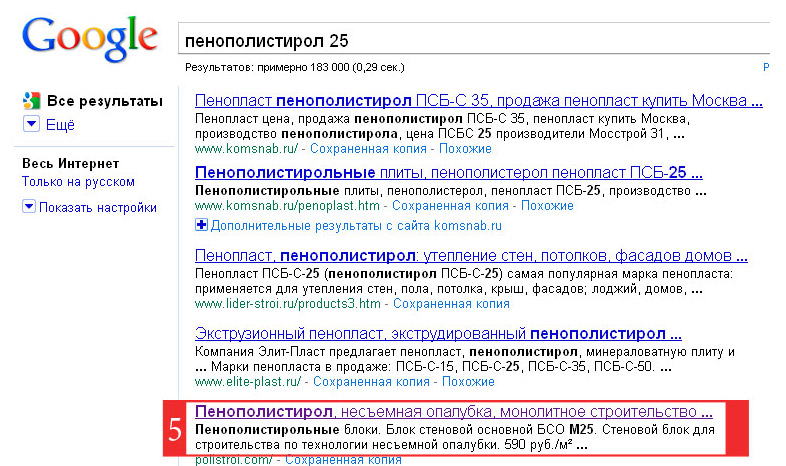Viewport: 786px width, 466px height.
Task: Select Весь Интернет filter
Action: point(71,163)
